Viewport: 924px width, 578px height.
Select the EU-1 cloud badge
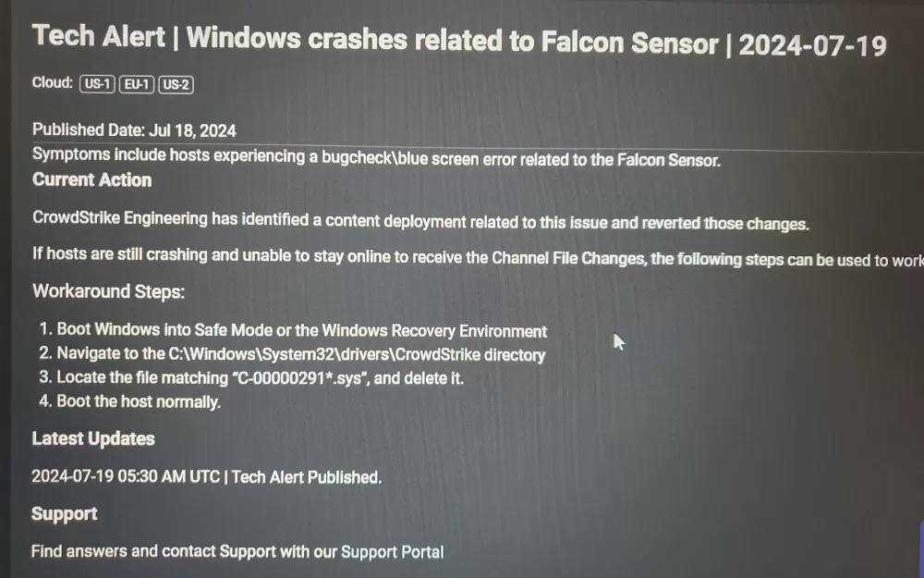click(x=137, y=85)
